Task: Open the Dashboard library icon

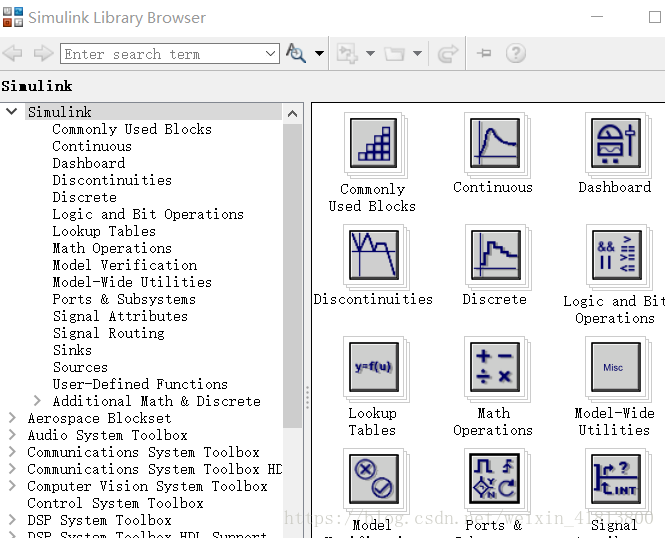Action: tap(615, 143)
